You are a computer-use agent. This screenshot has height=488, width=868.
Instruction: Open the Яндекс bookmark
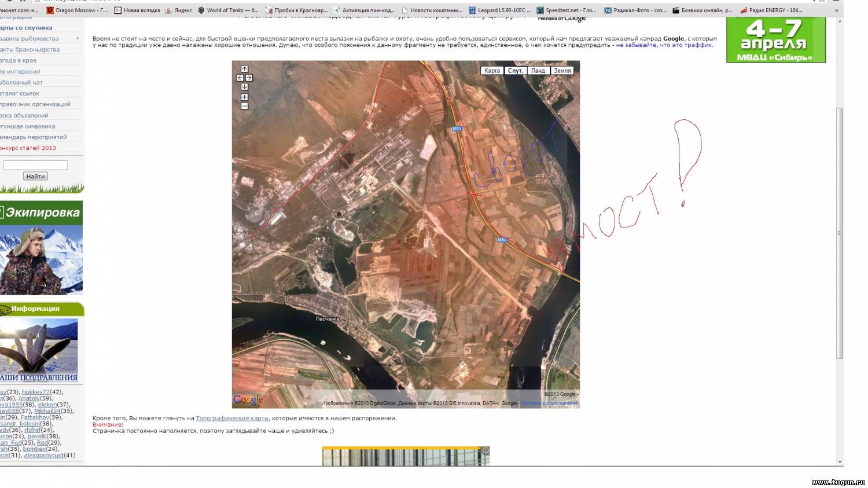pos(179,10)
